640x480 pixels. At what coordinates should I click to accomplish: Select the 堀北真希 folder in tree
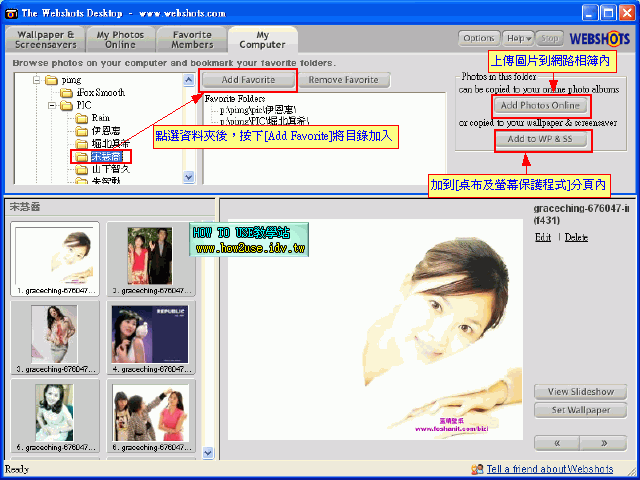click(x=103, y=144)
